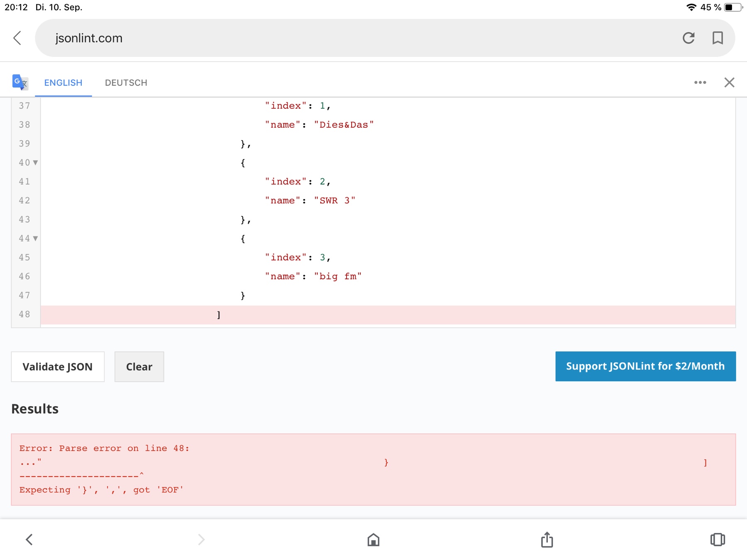
Task: Reload the jsonlint.com page
Action: (x=688, y=38)
